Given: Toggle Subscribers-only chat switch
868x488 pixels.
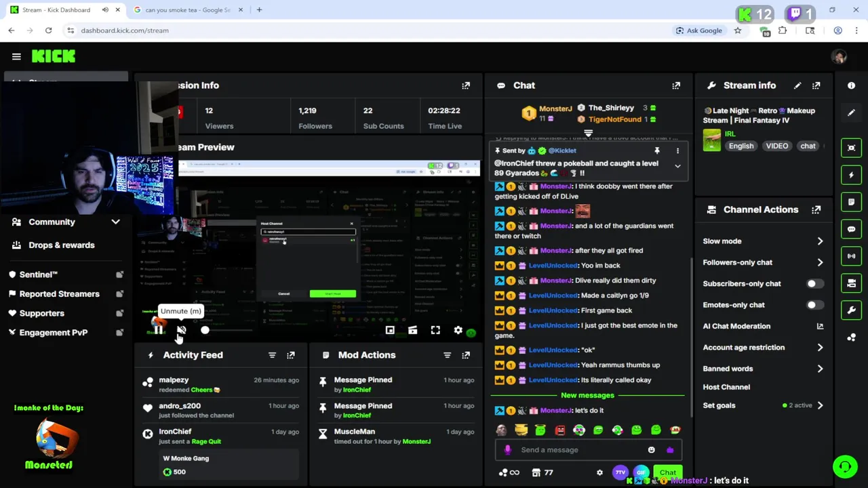Looking at the screenshot, I should click(815, 284).
